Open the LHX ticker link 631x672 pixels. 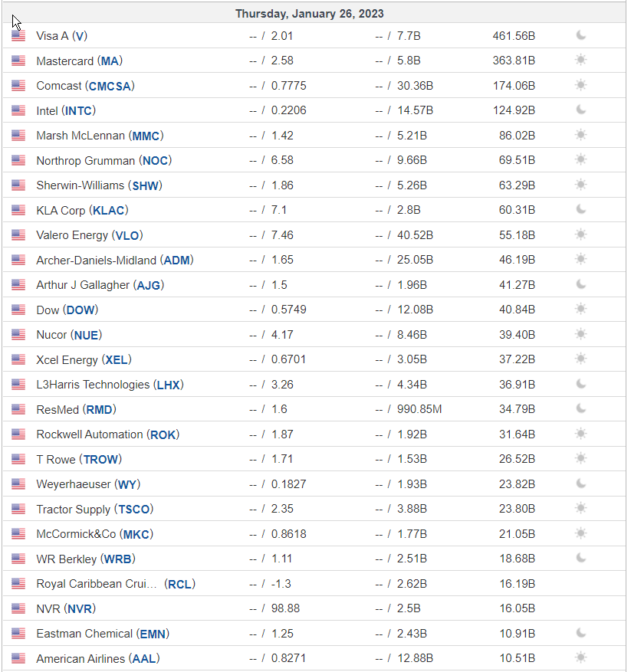pos(168,385)
